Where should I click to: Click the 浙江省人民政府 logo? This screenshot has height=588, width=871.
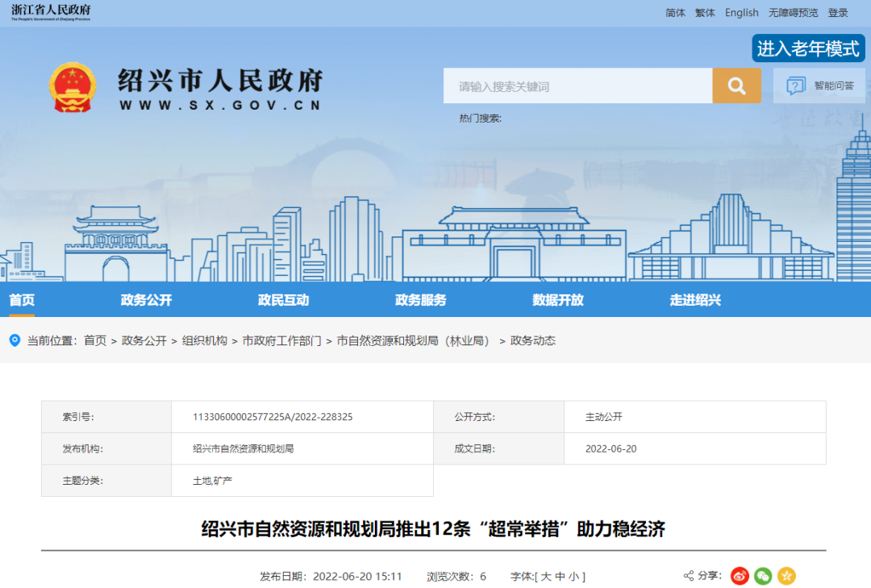click(51, 12)
